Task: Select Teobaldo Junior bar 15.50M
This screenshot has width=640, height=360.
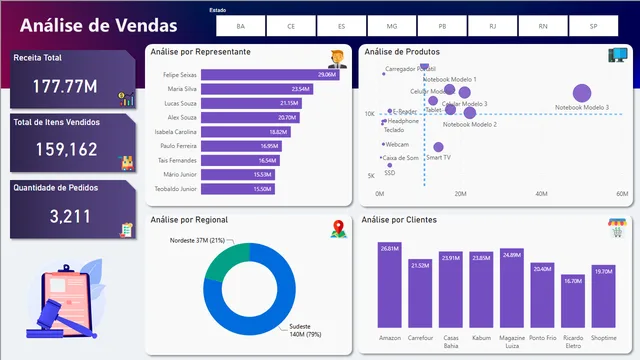Action: [238, 189]
